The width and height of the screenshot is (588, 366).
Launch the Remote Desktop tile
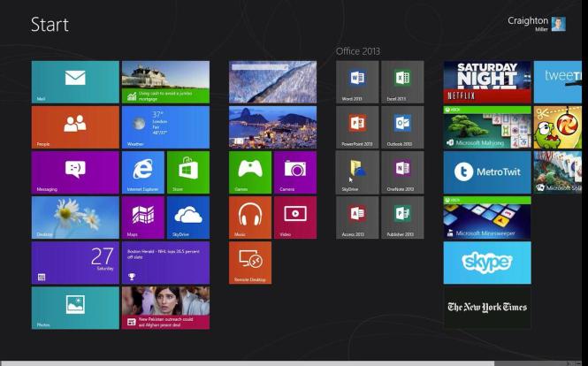click(250, 263)
